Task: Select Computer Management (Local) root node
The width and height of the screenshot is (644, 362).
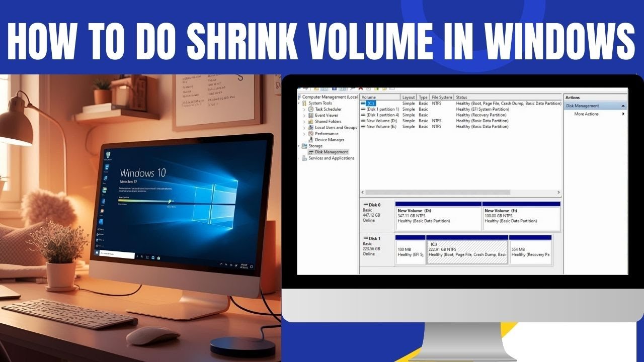Action: click(x=330, y=97)
